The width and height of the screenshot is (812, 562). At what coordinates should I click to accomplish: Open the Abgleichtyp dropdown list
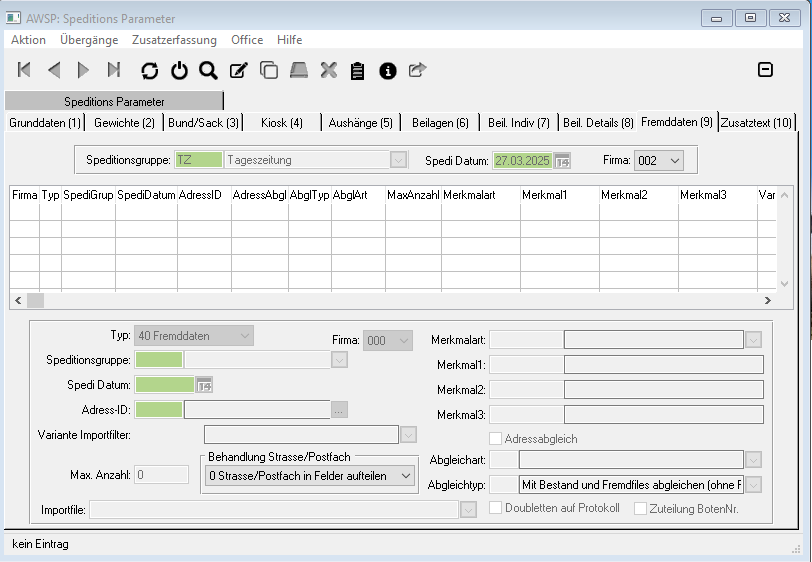[753, 485]
